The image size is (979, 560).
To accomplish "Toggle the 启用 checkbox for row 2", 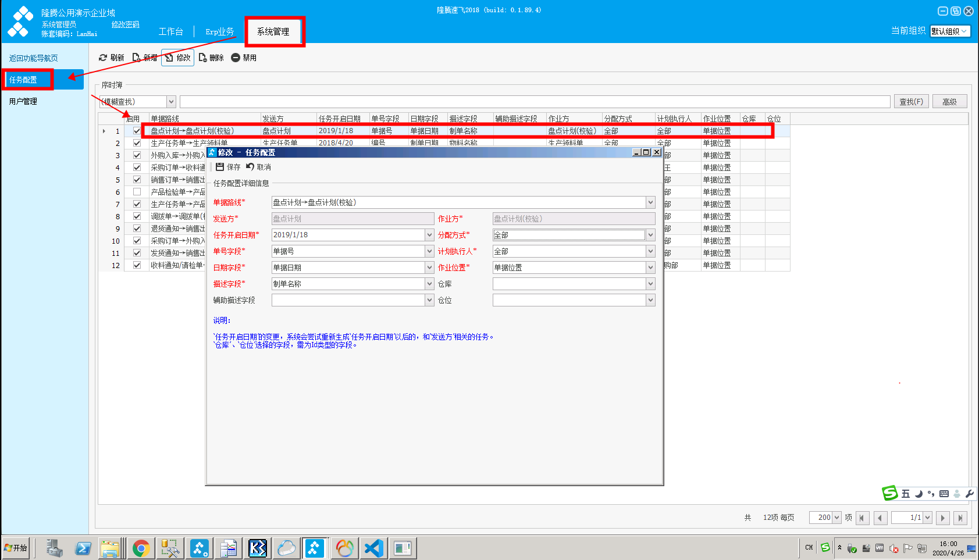I will click(137, 143).
